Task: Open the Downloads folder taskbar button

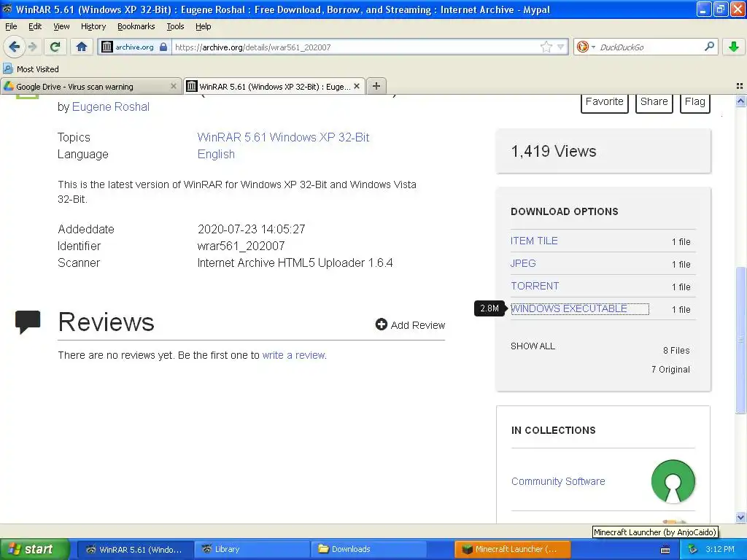Action: 369,550
